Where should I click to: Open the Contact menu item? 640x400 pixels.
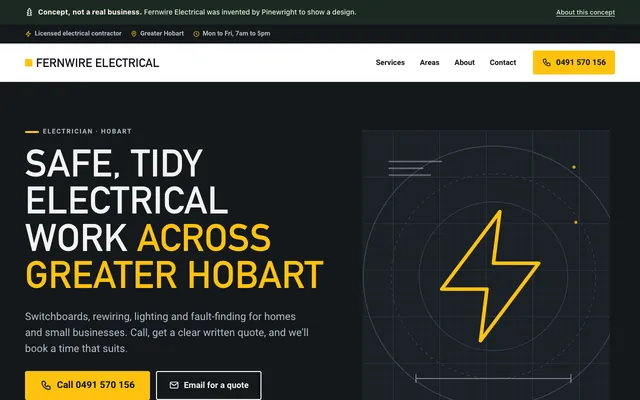[503, 62]
